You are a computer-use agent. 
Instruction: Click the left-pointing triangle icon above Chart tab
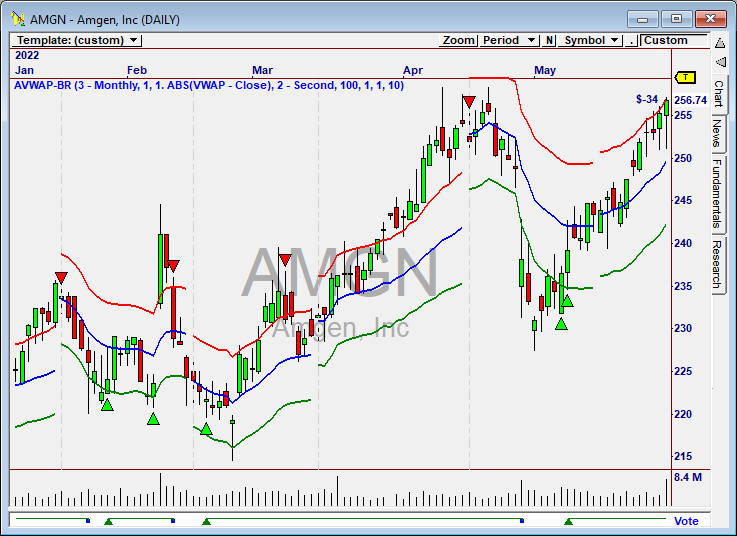click(x=720, y=62)
